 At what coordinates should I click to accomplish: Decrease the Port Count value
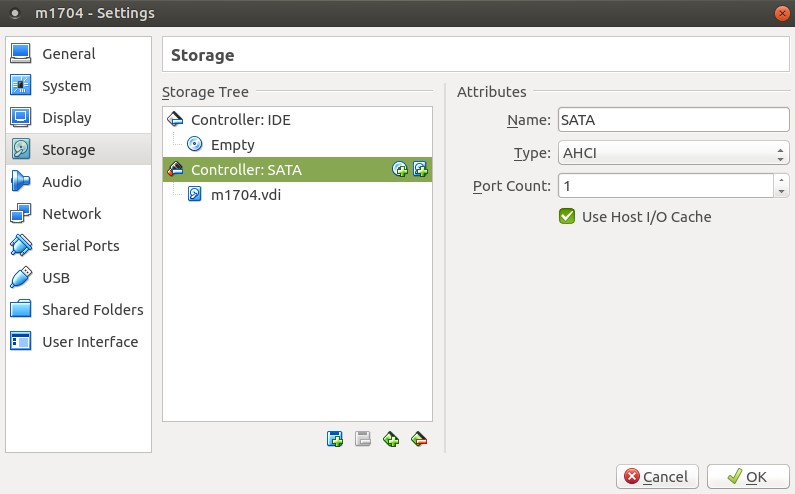tap(781, 192)
